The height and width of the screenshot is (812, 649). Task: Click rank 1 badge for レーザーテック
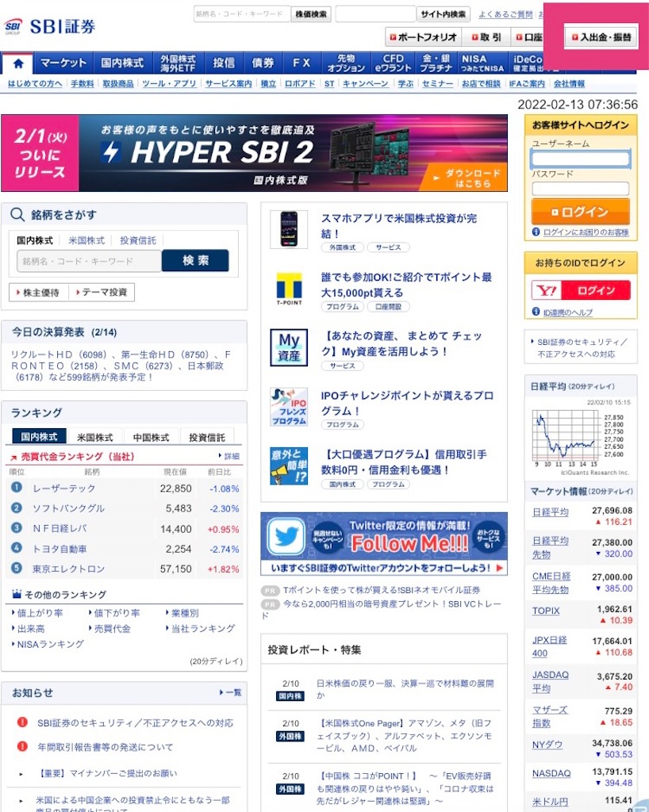click(x=17, y=488)
